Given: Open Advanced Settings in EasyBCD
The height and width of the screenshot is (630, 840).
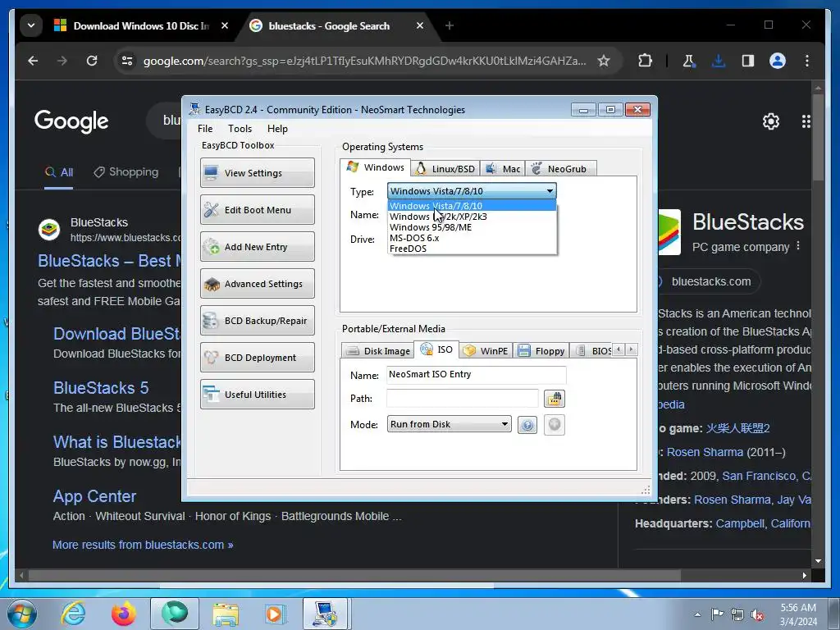Looking at the screenshot, I should click(257, 283).
